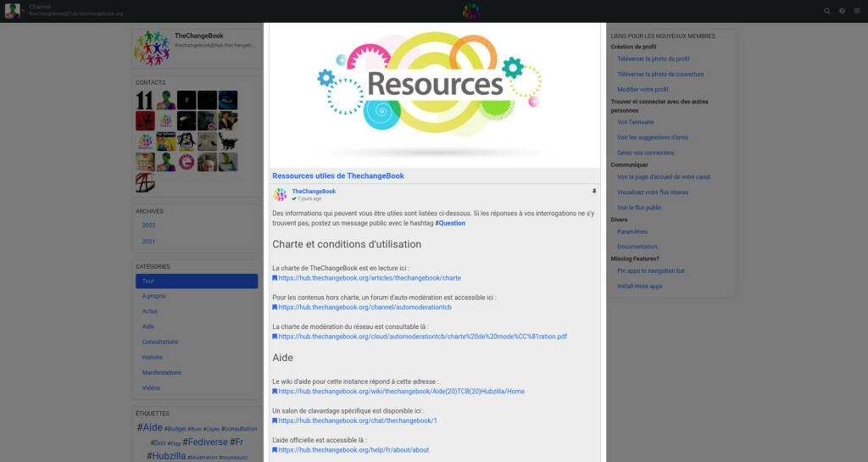This screenshot has height=462, width=868.
Task: Open post title Ressources utiles de ThechangeBook
Action: (x=338, y=176)
